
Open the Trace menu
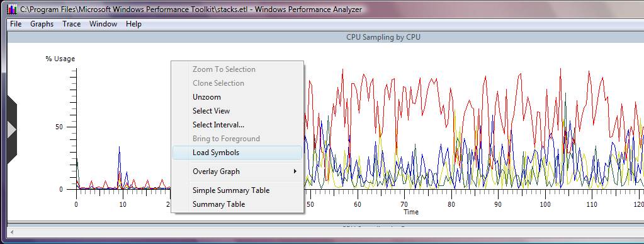pos(72,24)
